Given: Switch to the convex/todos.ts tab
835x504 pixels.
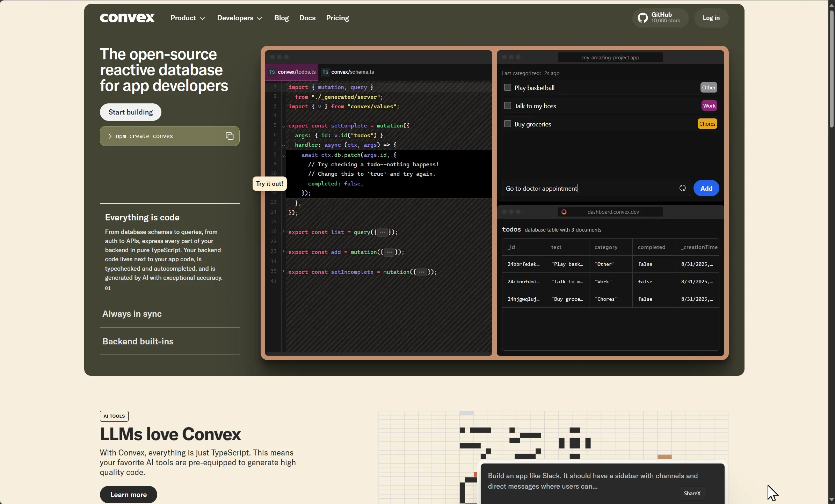Looking at the screenshot, I should [292, 72].
